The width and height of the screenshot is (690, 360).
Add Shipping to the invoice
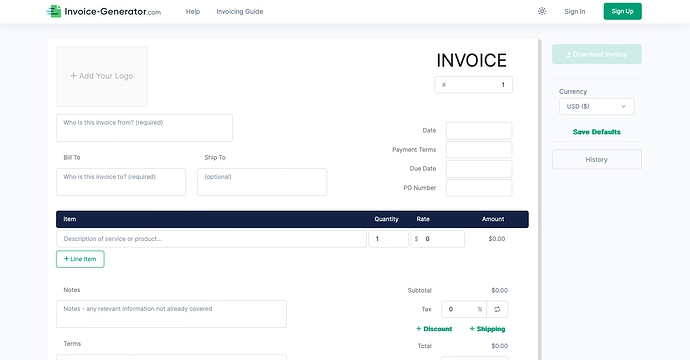click(487, 329)
